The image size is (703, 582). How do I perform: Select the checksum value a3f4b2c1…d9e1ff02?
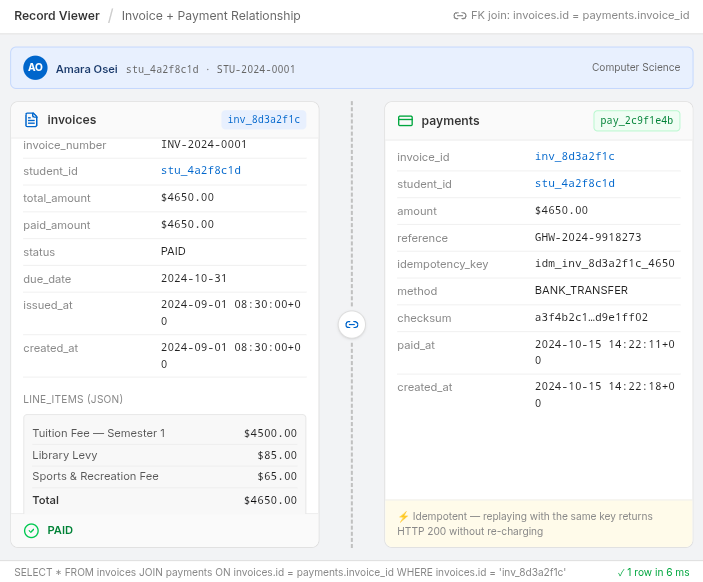tap(592, 318)
